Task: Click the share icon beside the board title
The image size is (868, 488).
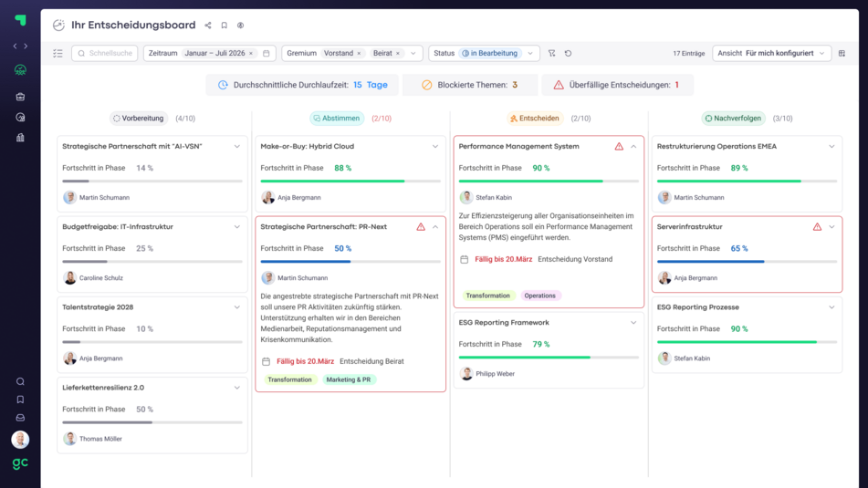Action: tap(208, 26)
